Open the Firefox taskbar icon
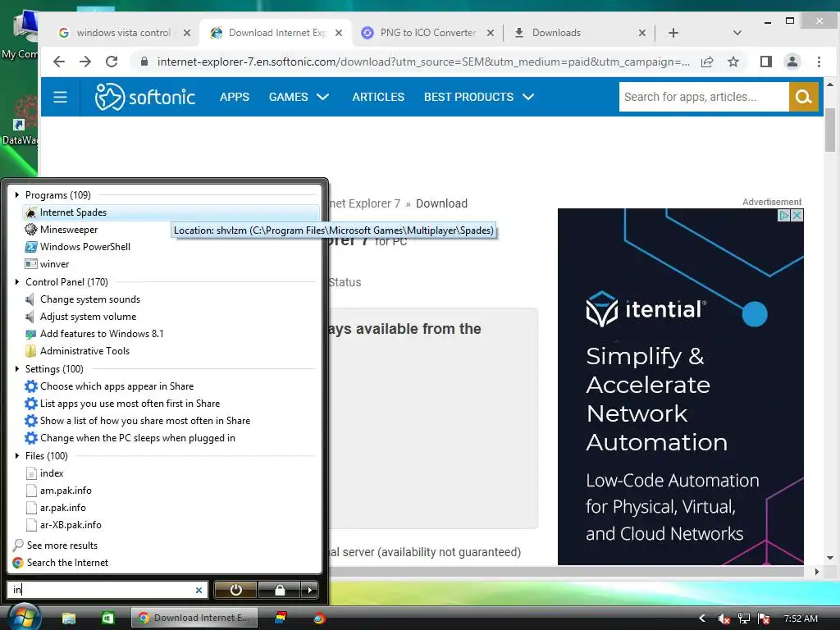The width and height of the screenshot is (840, 630). click(x=319, y=619)
